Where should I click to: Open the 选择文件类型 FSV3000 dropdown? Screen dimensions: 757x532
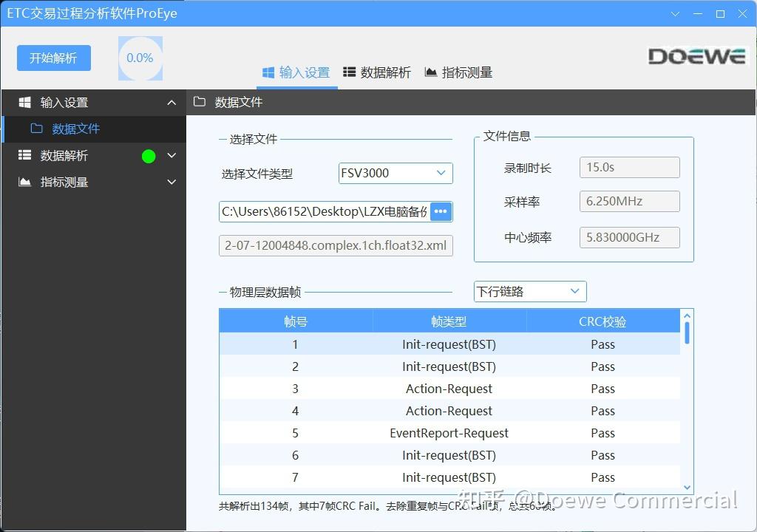[x=395, y=173]
